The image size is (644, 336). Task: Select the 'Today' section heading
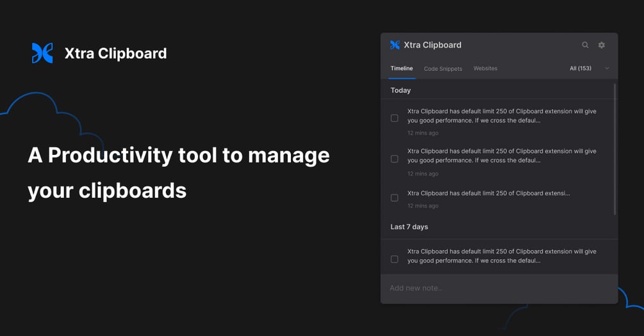tap(400, 90)
